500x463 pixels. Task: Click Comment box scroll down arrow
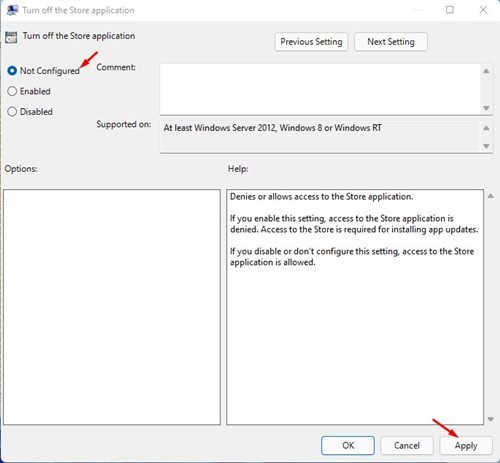click(486, 108)
